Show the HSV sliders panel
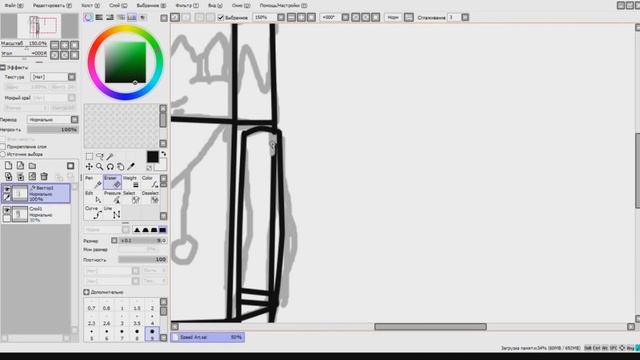The image size is (640, 360). pos(110,18)
